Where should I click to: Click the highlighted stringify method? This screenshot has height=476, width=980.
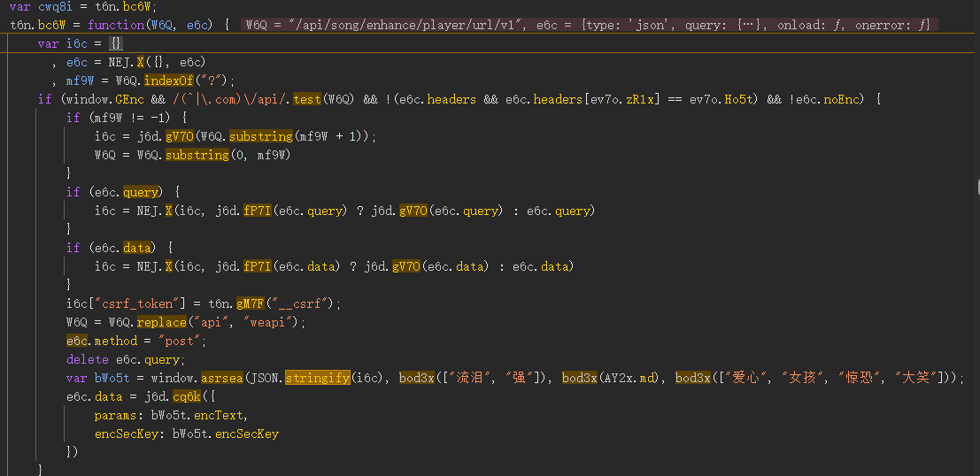[317, 378]
